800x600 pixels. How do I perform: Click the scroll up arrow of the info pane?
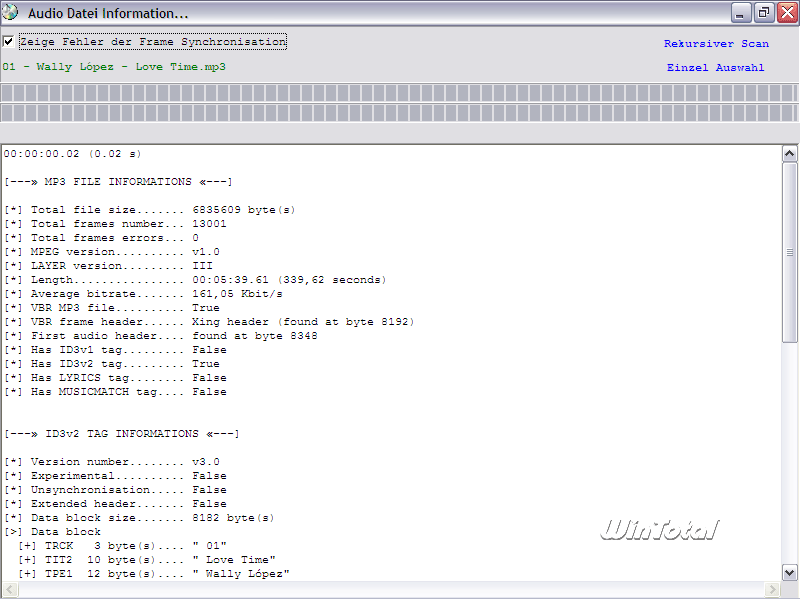(x=789, y=154)
